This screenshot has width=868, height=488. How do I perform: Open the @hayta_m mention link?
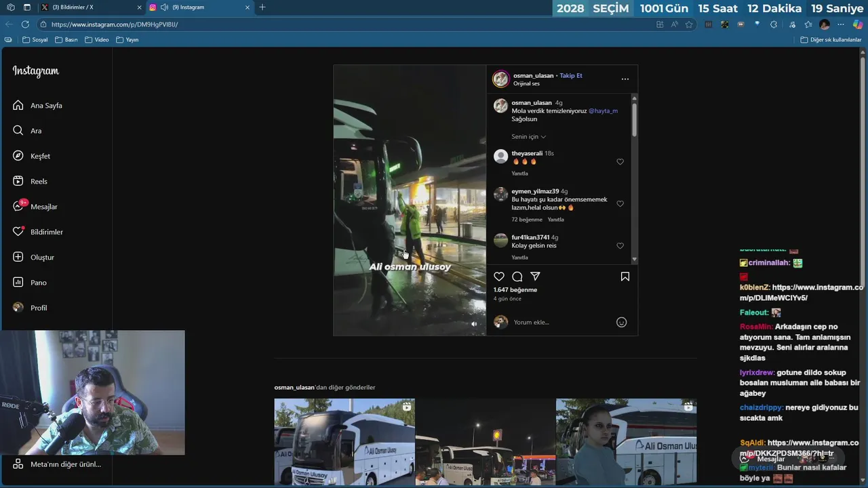603,111
